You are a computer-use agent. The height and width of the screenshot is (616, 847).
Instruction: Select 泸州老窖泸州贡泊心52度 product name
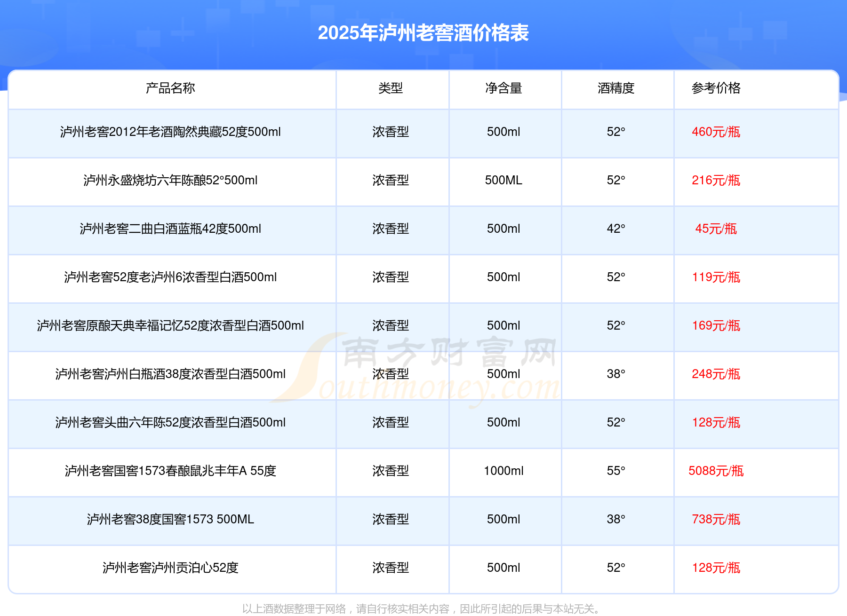coord(170,568)
